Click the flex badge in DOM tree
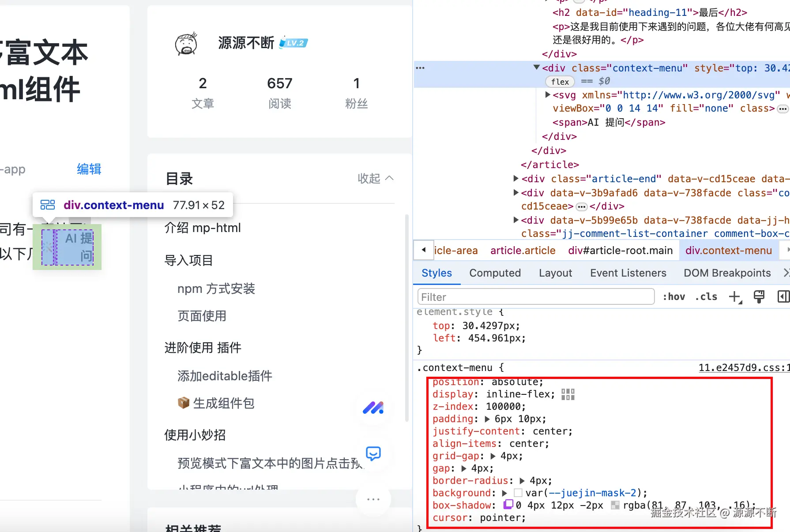This screenshot has height=532, width=790. click(x=560, y=82)
